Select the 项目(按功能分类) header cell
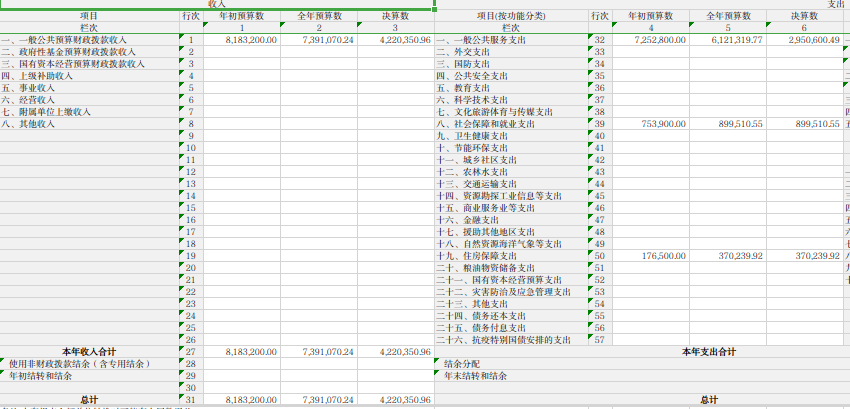Viewport: 850px width, 409px height. point(511,16)
